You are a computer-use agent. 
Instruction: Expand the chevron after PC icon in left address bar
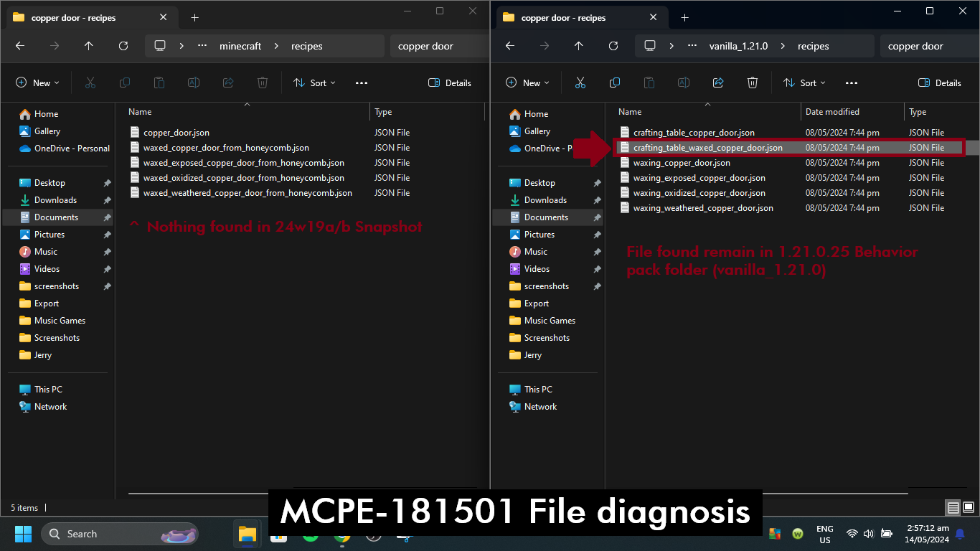(x=182, y=46)
